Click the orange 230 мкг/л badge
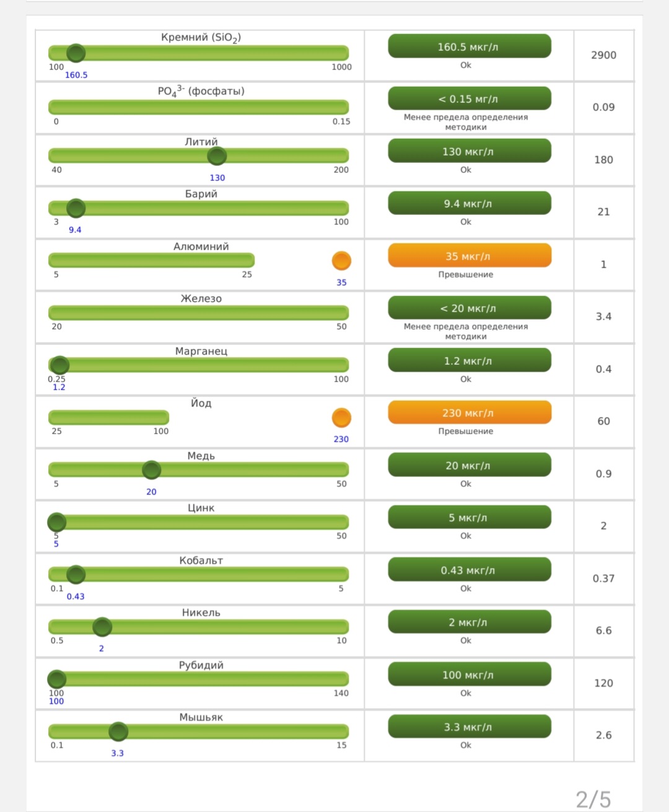The width and height of the screenshot is (669, 812). pos(469,413)
